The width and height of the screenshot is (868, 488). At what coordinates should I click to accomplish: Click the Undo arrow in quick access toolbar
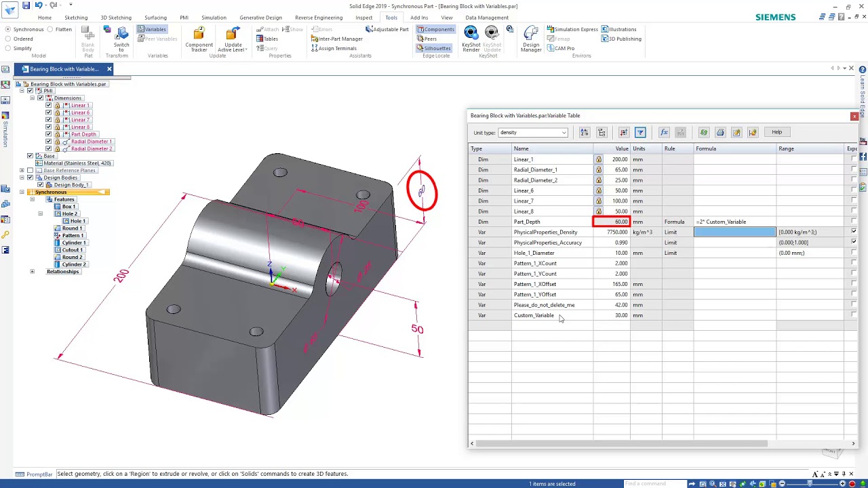tap(39, 5)
